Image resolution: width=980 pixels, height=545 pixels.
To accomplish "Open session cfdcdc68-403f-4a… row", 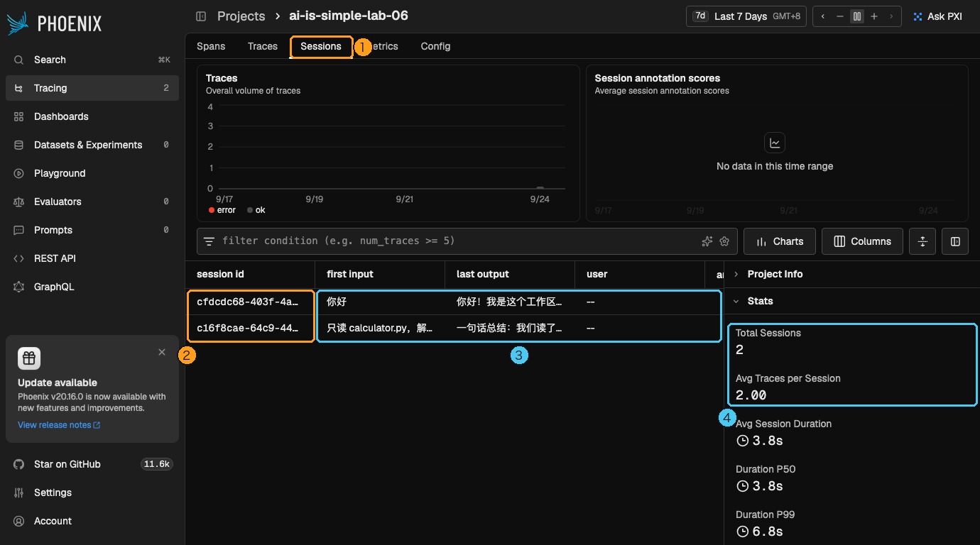I will [x=454, y=302].
